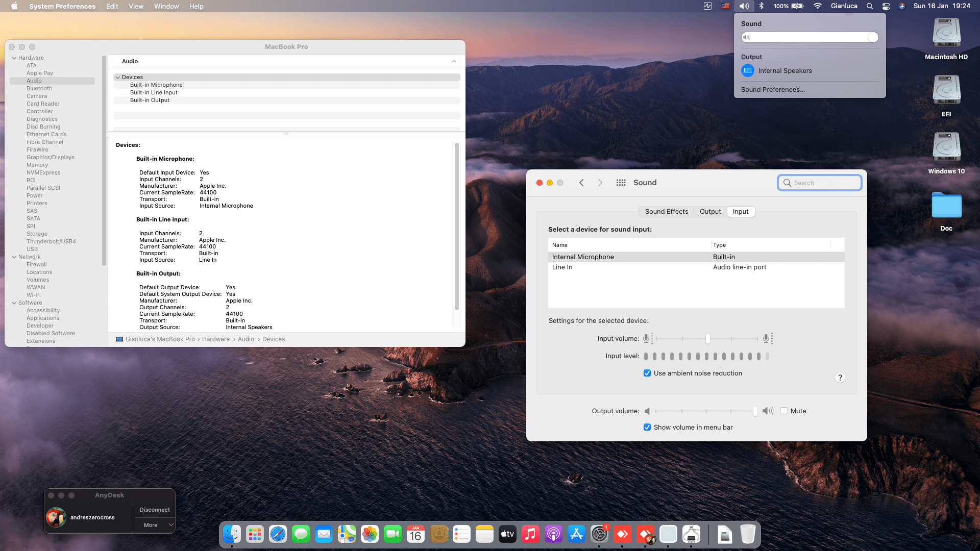Open Sound Preferences… link in popup
The height and width of the screenshot is (551, 980).
click(773, 89)
